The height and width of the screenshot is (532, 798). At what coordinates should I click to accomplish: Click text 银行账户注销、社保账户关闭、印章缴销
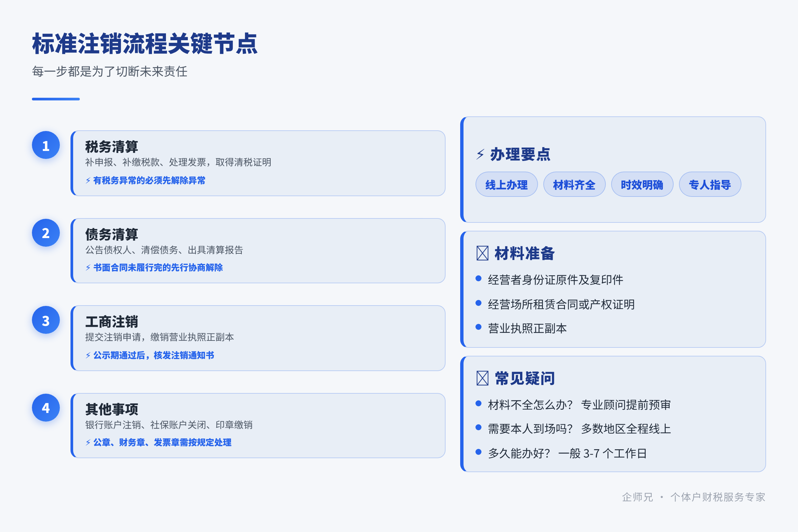pyautogui.click(x=169, y=425)
